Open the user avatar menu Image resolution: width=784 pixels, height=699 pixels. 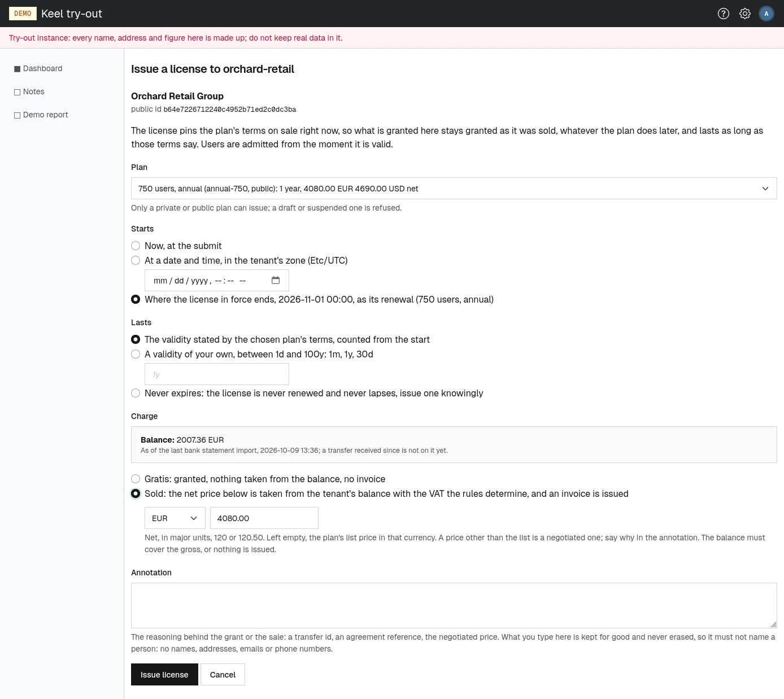click(x=766, y=14)
